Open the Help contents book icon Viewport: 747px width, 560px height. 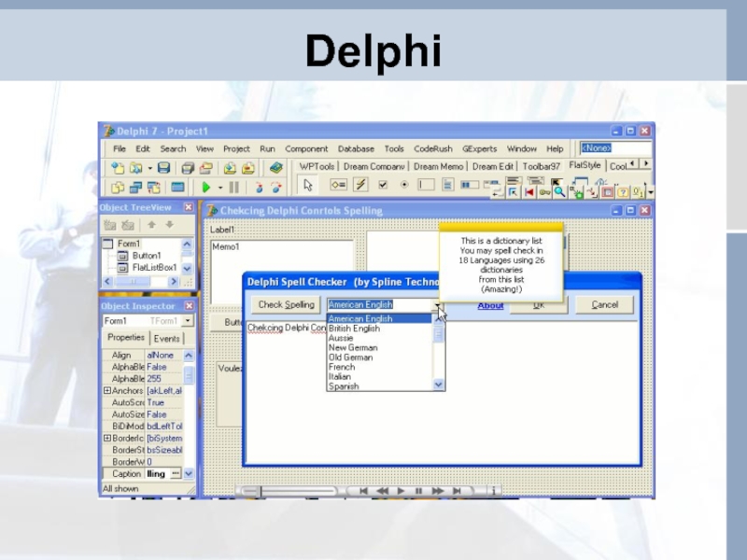coord(275,168)
